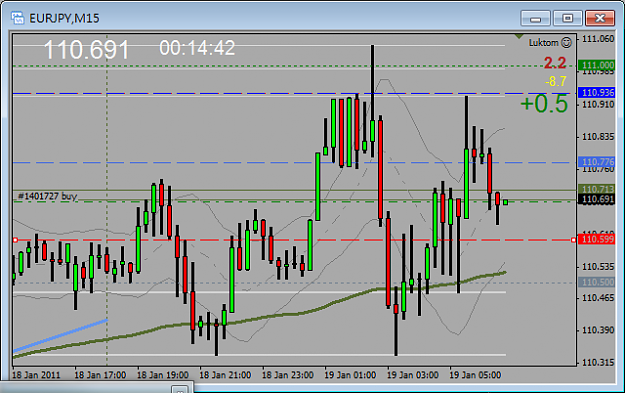Maximize the EURJPY chart window

(567, 18)
